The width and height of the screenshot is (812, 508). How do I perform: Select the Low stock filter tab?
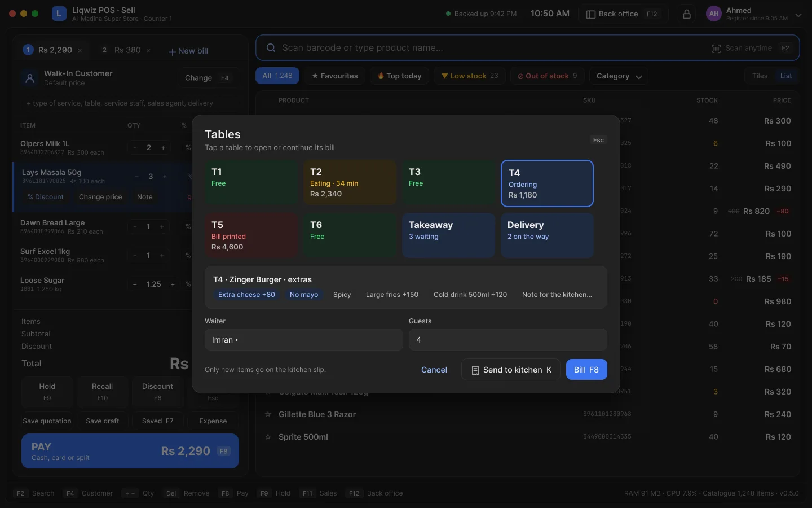tap(470, 76)
